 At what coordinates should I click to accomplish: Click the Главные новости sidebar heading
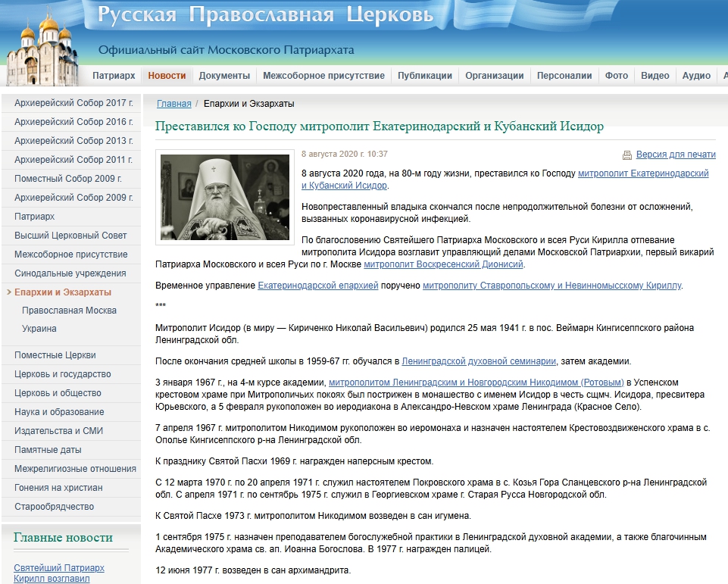pos(63,538)
